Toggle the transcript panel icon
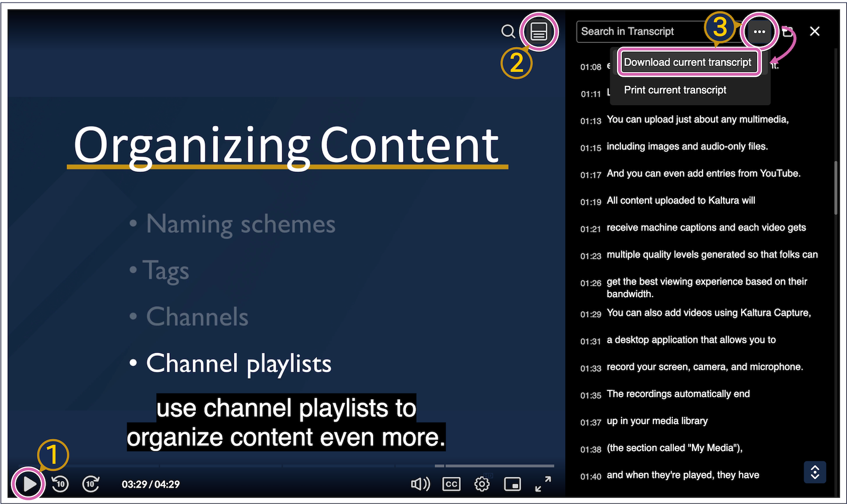847x504 pixels. coord(539,32)
